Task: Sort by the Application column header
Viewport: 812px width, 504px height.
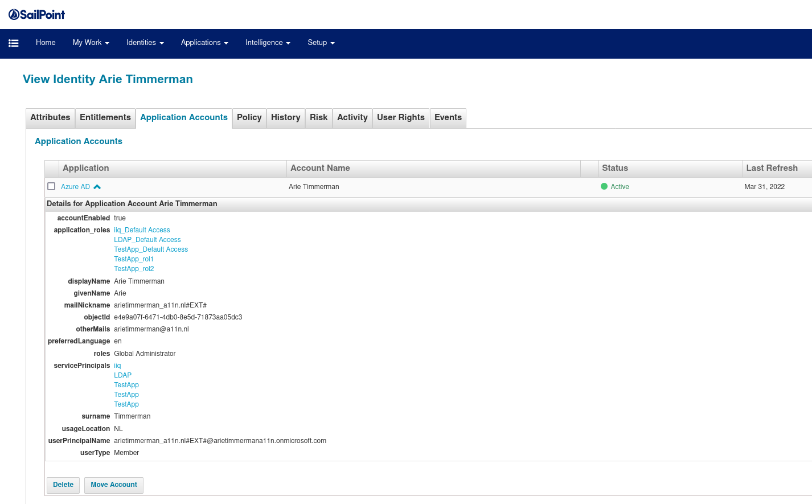Action: point(173,168)
